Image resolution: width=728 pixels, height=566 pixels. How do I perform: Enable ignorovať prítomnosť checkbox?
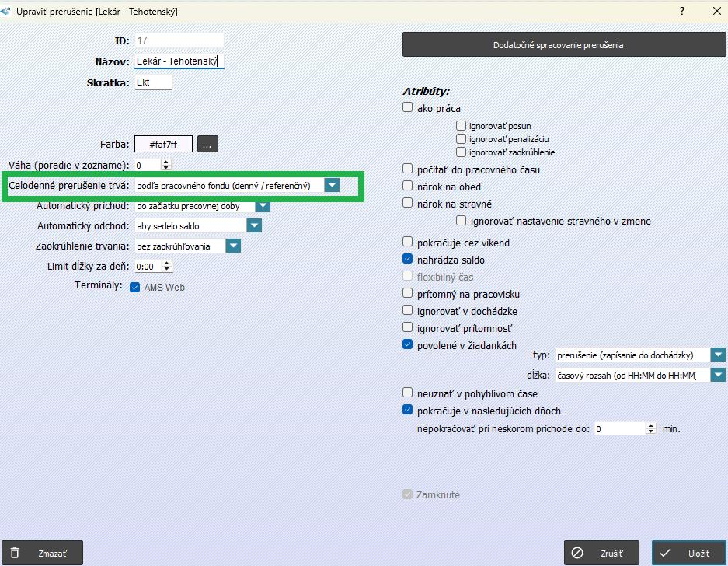pyautogui.click(x=407, y=327)
